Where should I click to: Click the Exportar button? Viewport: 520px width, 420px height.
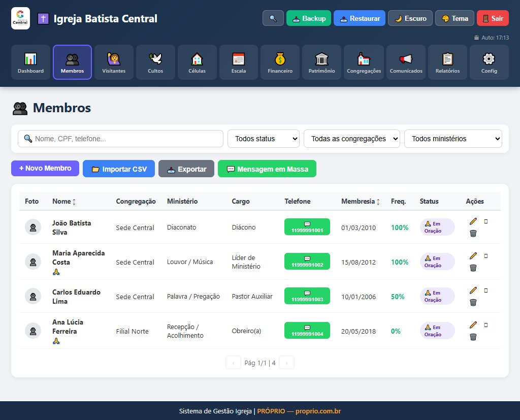click(x=186, y=169)
